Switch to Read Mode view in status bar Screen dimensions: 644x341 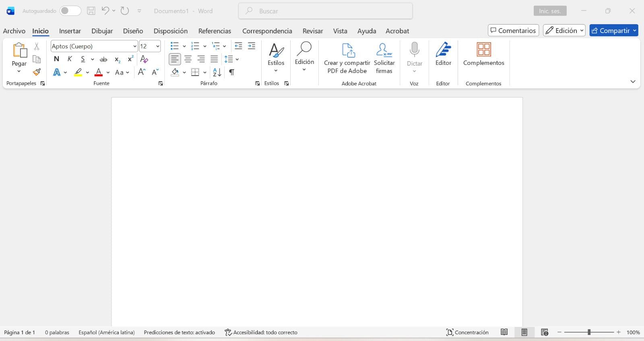tap(504, 332)
